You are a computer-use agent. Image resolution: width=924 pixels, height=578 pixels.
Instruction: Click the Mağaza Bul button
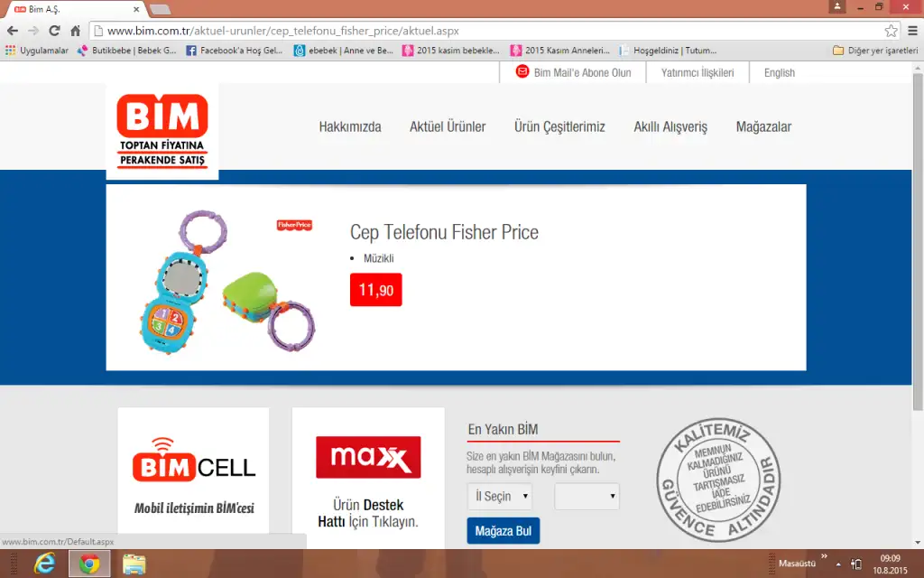tap(504, 531)
